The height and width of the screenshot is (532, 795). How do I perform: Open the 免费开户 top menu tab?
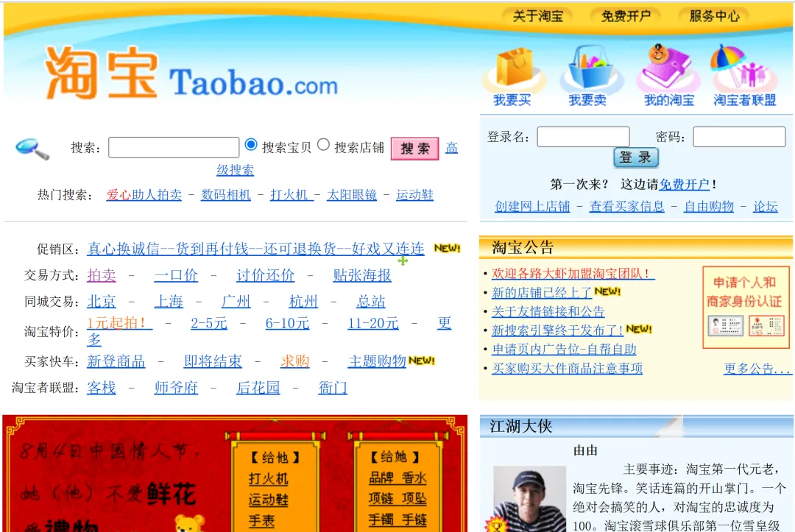tap(626, 16)
